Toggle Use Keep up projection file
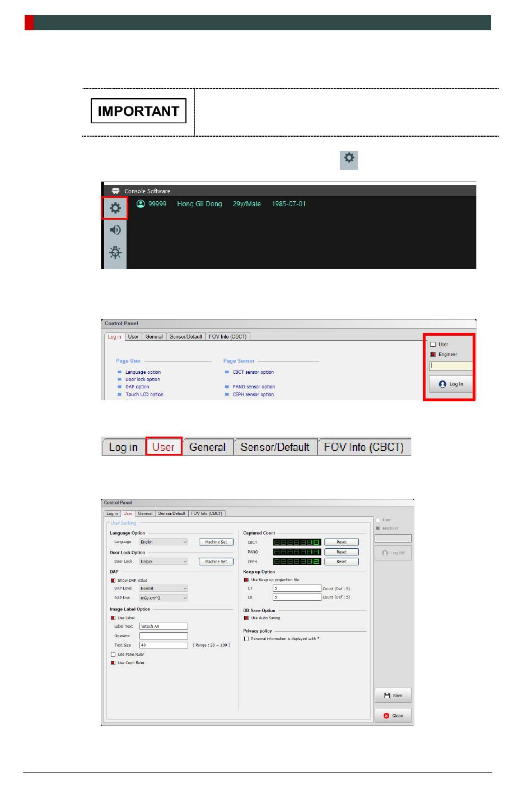The image size is (532, 788). (x=246, y=580)
